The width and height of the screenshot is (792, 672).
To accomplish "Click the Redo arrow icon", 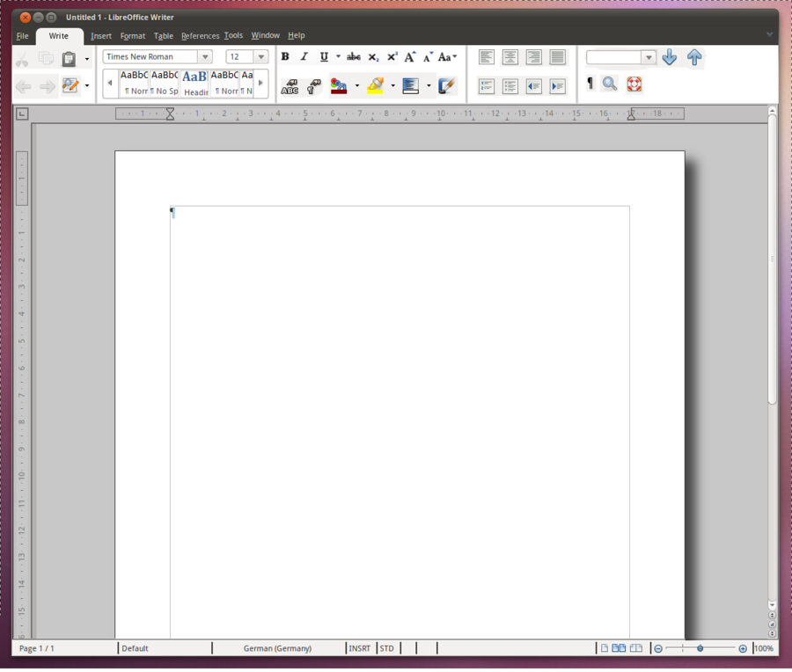I will point(47,86).
